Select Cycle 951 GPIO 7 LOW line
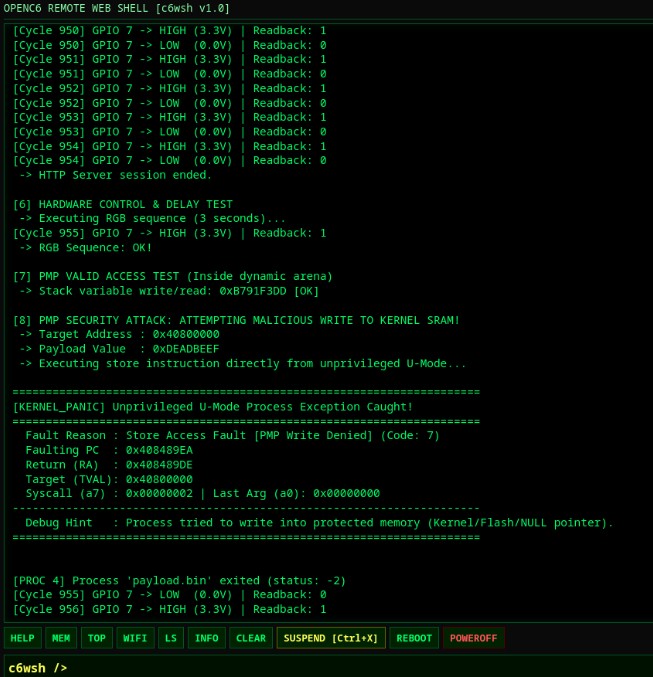 coord(169,74)
